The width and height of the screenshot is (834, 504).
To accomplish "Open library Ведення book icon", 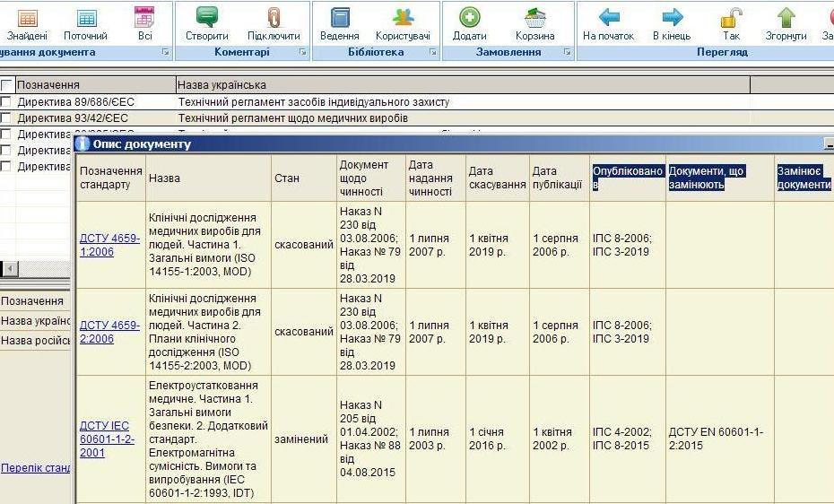I will click(340, 18).
